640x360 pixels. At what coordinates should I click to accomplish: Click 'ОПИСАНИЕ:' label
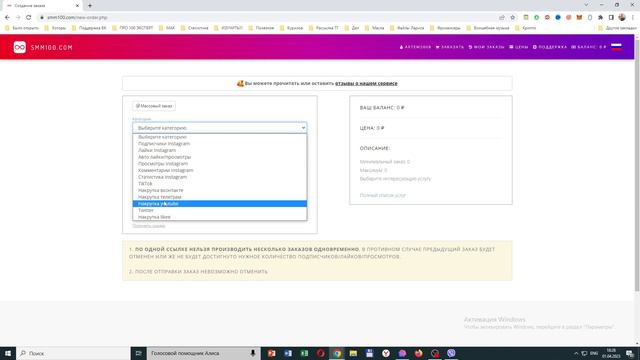click(375, 148)
